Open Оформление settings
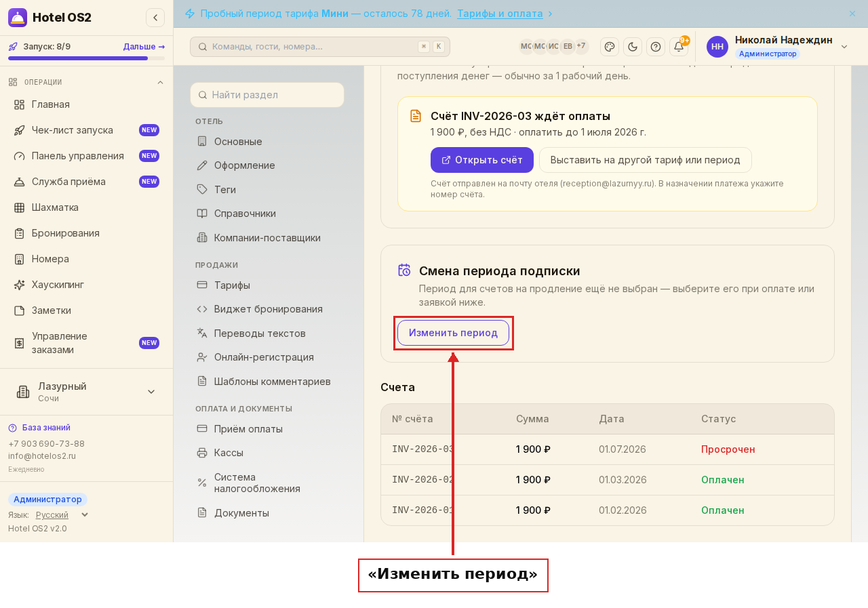 click(267, 165)
